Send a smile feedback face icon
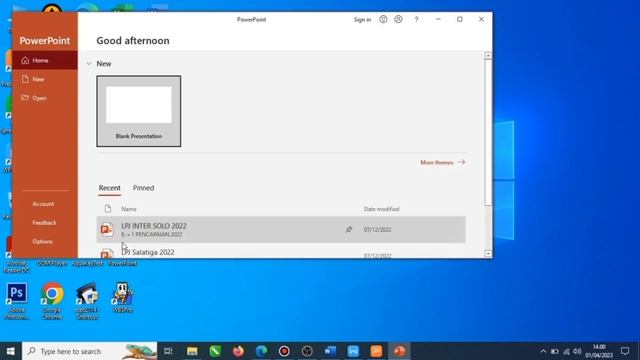The width and height of the screenshot is (640, 360). pyautogui.click(x=383, y=19)
